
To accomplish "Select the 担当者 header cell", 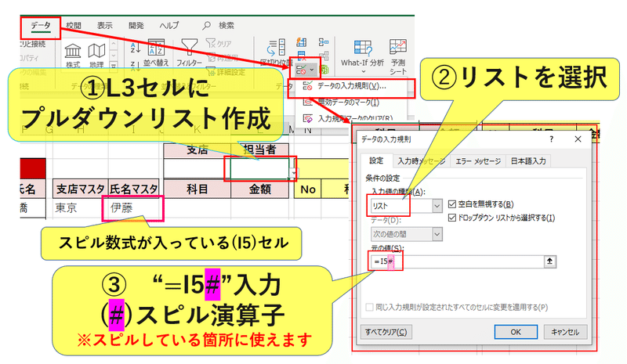I will [260, 150].
